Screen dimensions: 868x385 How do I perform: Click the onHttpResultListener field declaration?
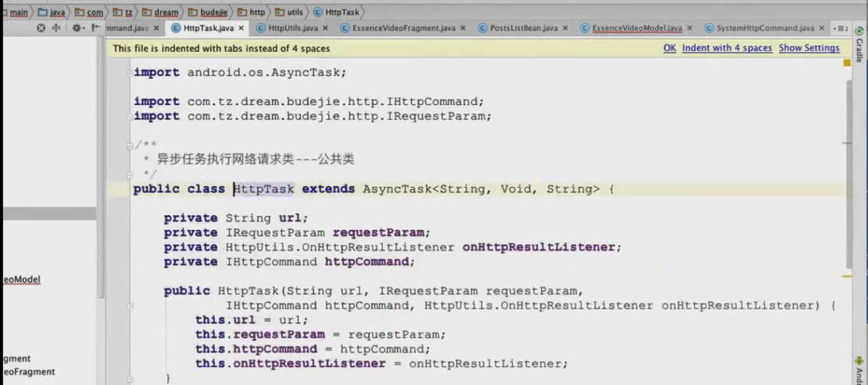pyautogui.click(x=393, y=247)
